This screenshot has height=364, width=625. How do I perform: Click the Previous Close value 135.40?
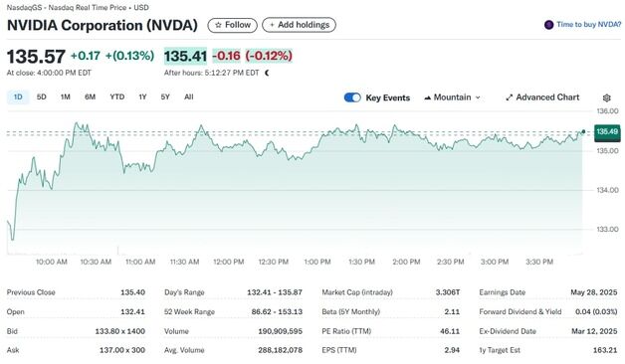coord(132,292)
